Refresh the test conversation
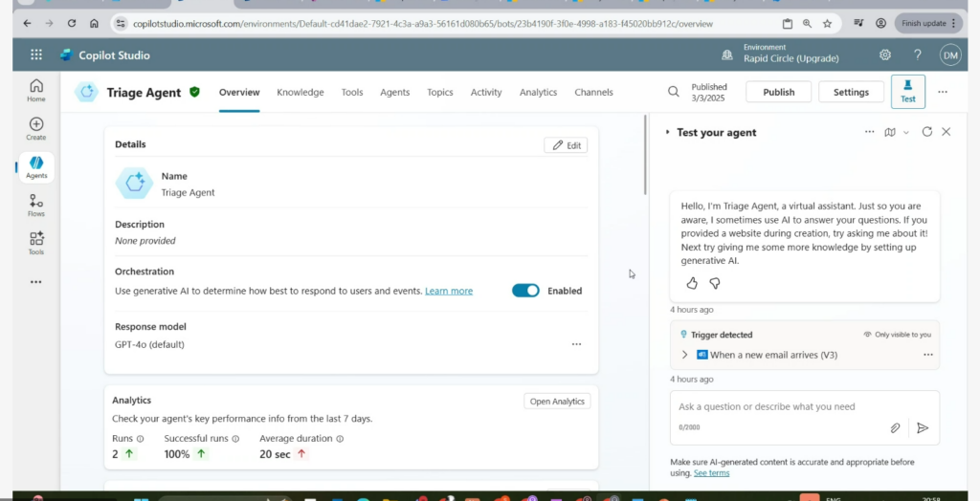 (926, 132)
